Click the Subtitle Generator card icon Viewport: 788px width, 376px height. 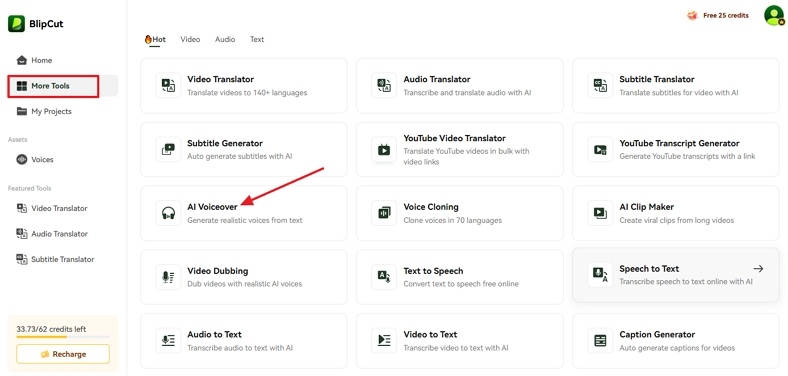pyautogui.click(x=168, y=149)
